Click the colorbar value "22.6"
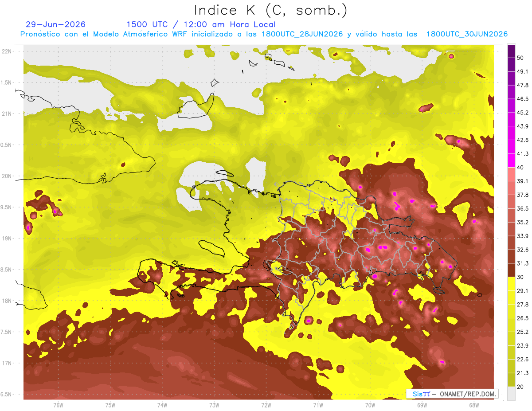Viewport: 532px width, 411px height. pos(522,360)
